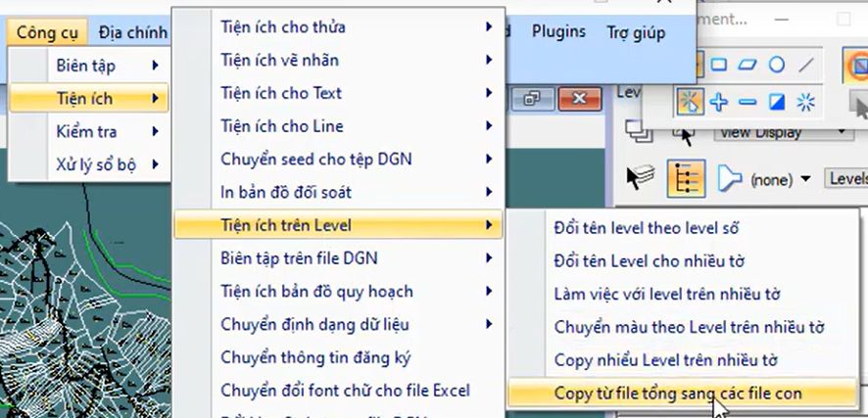Open the (none) filter dropdown arrow
The width and height of the screenshot is (868, 418).
[x=805, y=178]
